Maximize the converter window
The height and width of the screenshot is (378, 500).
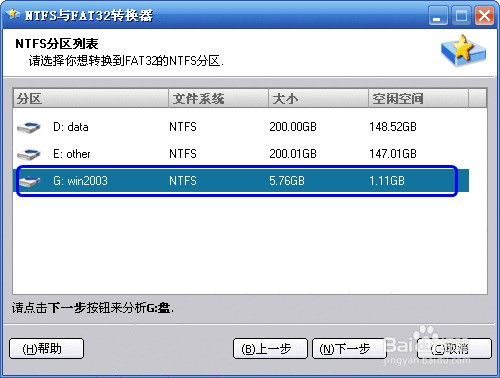click(461, 16)
